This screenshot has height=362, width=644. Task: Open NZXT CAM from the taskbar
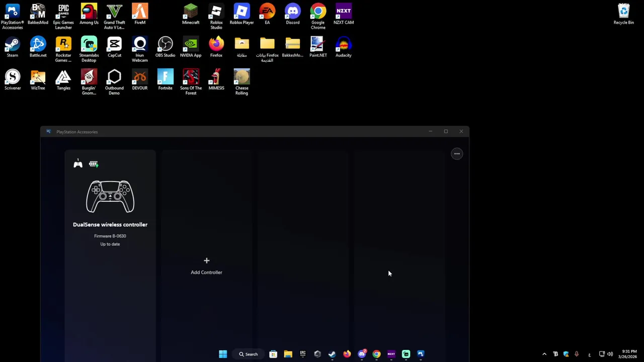[391, 354]
